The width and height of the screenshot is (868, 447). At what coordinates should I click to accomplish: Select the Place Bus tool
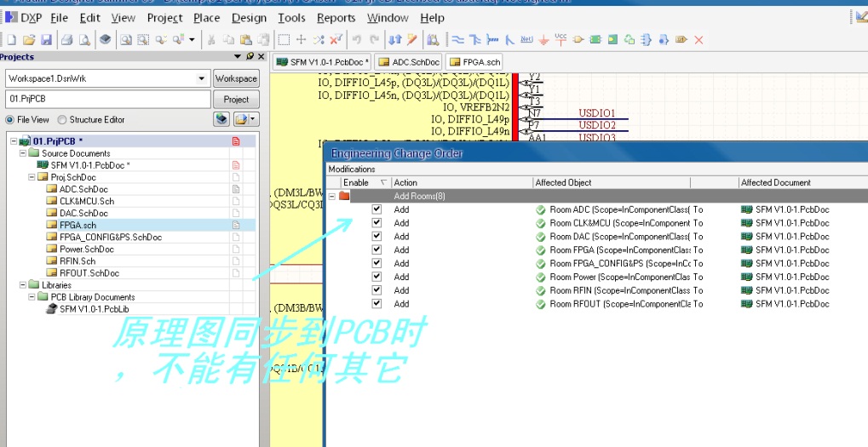coord(475,40)
